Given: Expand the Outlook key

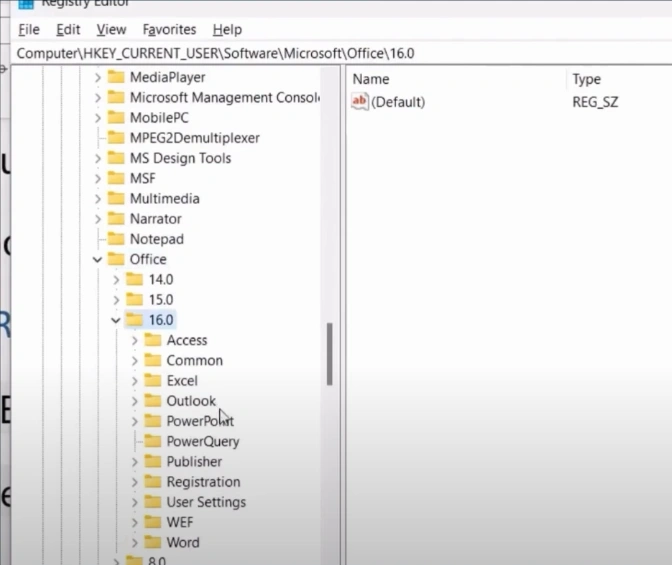Looking at the screenshot, I should [135, 401].
